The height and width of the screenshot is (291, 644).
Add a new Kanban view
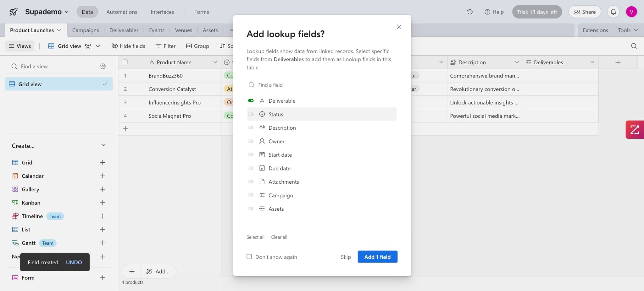click(x=103, y=203)
